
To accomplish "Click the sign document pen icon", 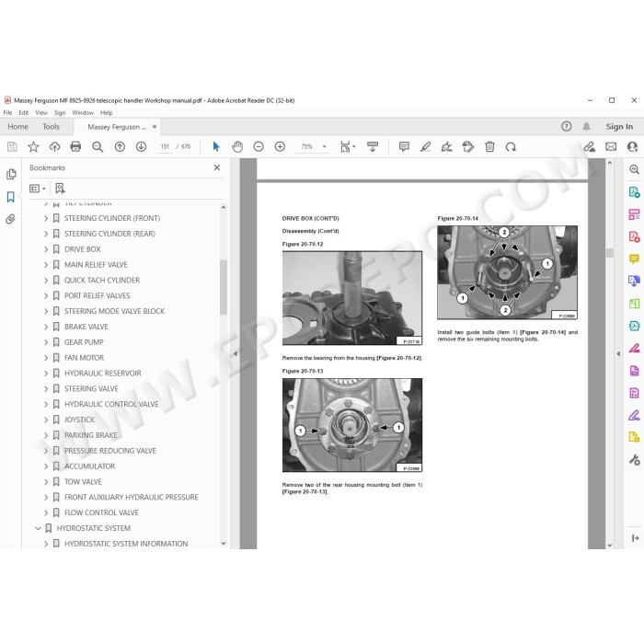I will point(447,146).
